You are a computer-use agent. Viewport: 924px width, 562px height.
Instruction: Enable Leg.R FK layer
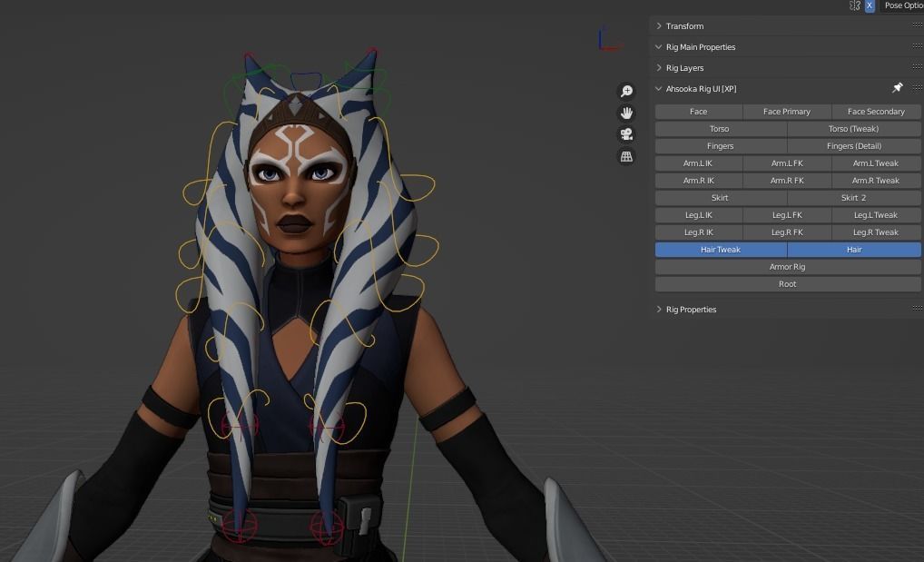pos(787,232)
